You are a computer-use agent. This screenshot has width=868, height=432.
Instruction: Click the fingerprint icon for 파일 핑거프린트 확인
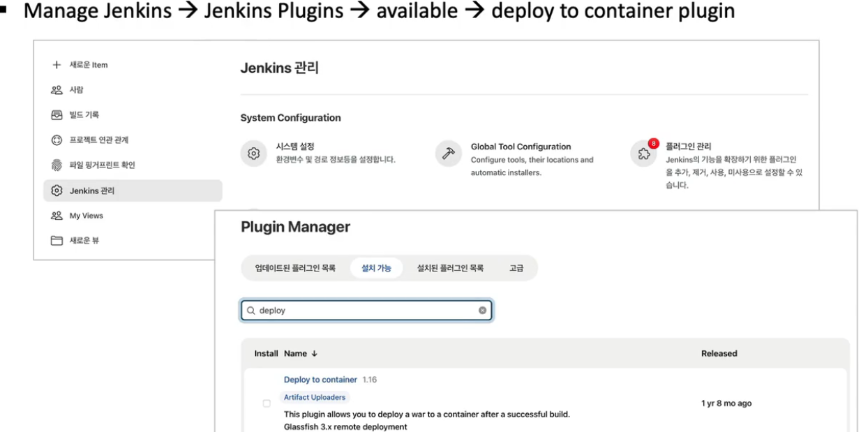[x=57, y=165]
